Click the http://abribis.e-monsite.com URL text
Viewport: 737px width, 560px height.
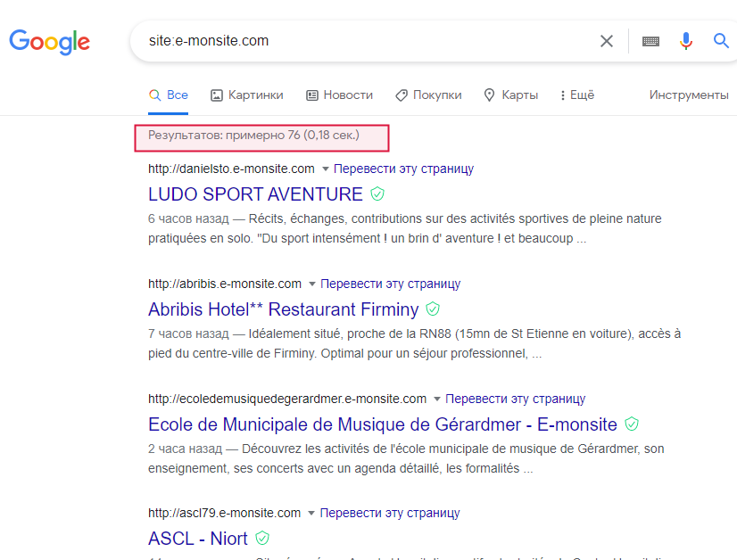tap(225, 284)
